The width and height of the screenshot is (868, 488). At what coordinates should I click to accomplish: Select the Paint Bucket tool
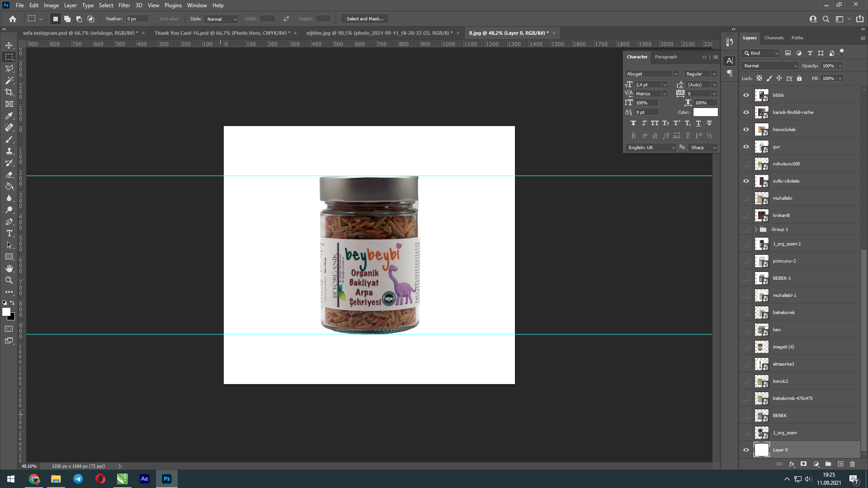coord(9,186)
